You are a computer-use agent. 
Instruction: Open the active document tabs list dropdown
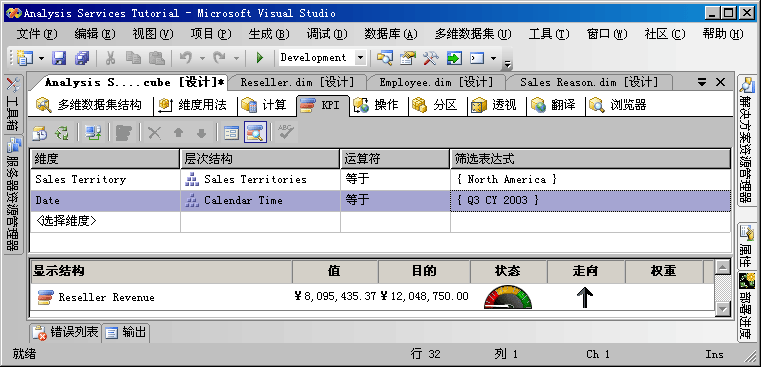coord(702,83)
